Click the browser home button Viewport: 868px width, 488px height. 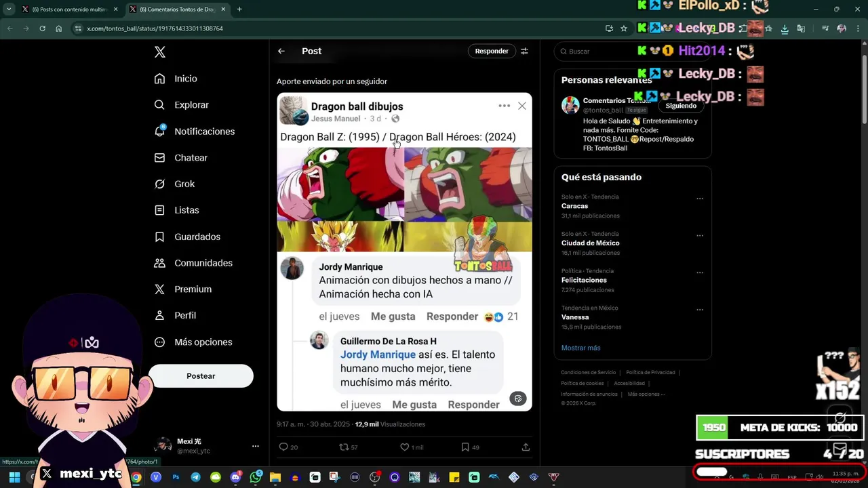coord(59,28)
